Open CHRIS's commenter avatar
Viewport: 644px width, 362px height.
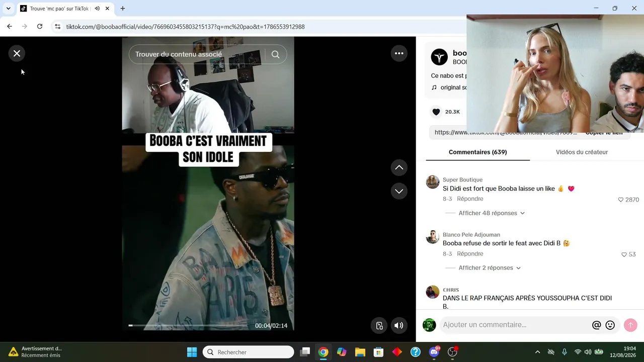[x=433, y=292]
